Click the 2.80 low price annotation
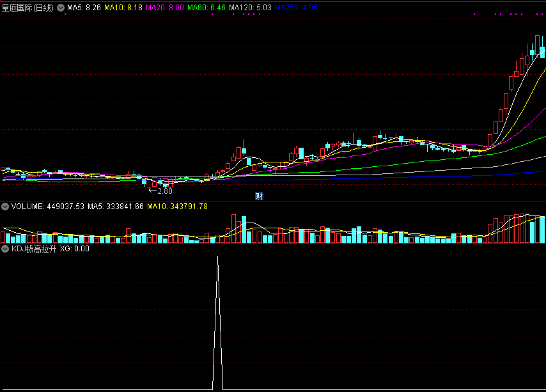546x392 pixels. point(165,191)
